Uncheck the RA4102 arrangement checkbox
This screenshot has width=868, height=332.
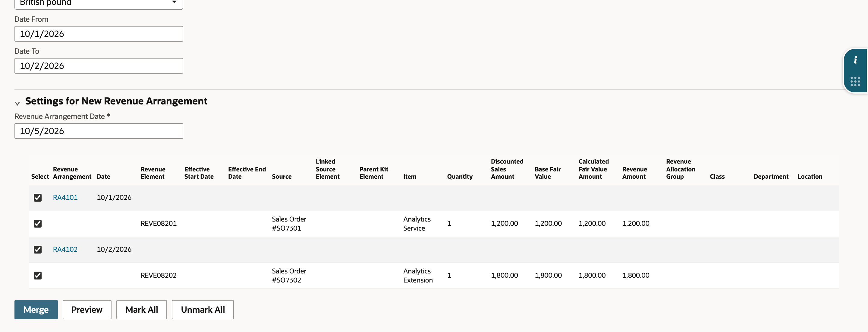point(38,250)
